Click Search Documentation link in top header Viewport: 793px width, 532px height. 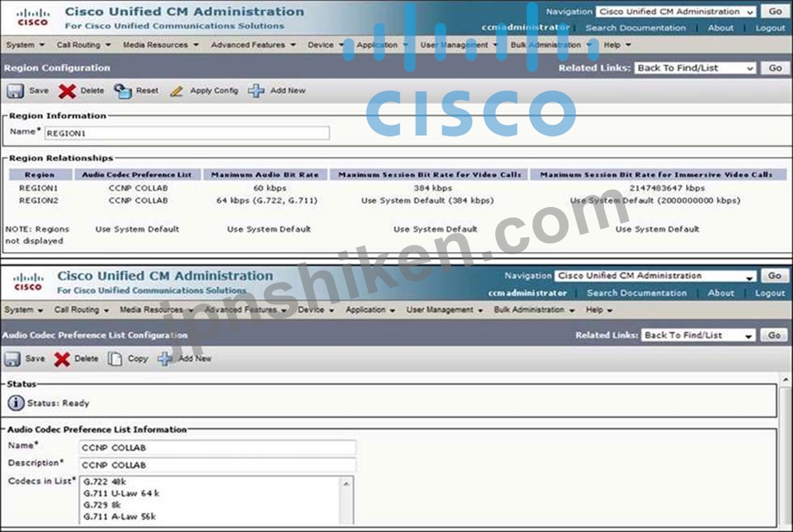[x=636, y=28]
